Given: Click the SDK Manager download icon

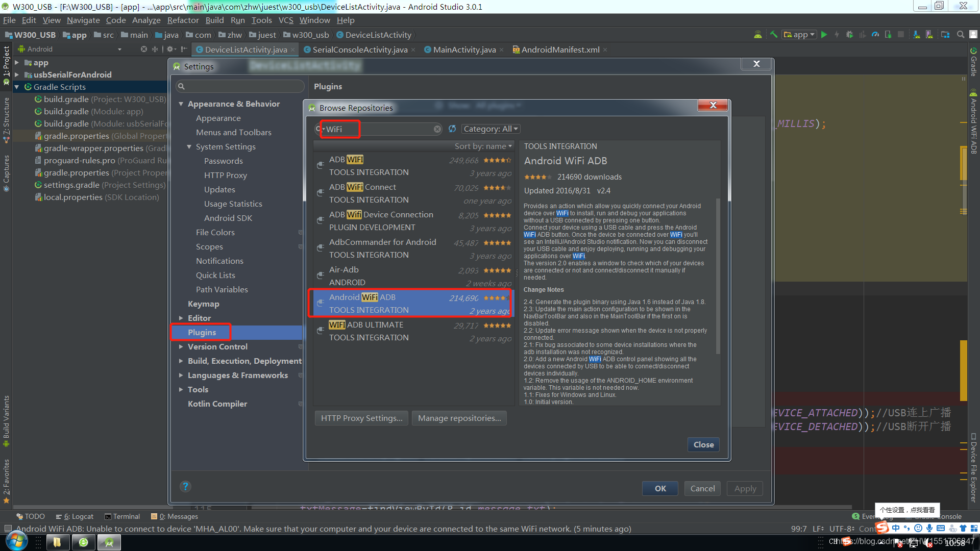Looking at the screenshot, I should pos(917,35).
